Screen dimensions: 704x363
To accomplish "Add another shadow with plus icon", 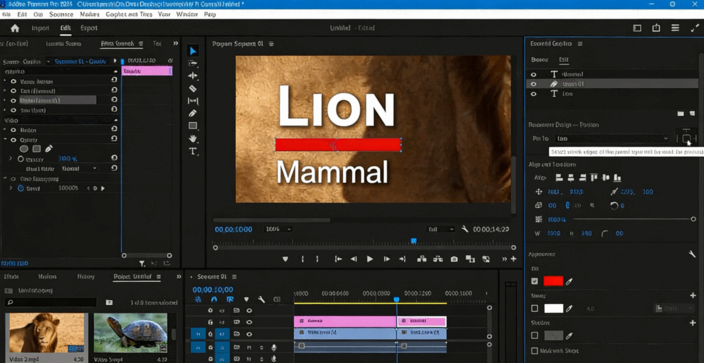I will point(692,323).
